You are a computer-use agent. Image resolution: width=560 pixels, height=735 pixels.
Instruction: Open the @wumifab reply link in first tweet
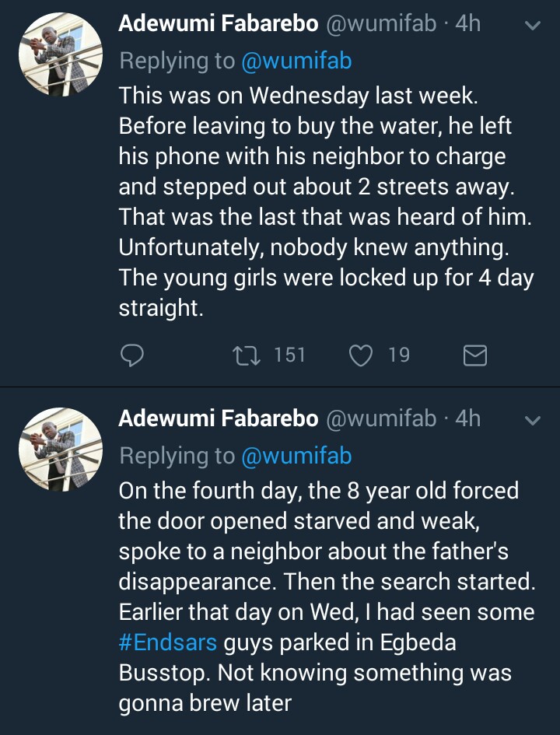tap(296, 61)
